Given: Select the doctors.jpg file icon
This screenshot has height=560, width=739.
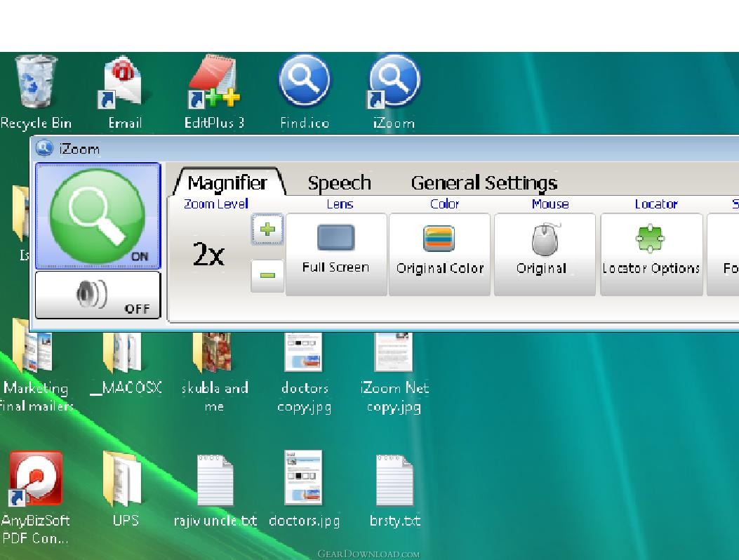Looking at the screenshot, I should [x=304, y=489].
